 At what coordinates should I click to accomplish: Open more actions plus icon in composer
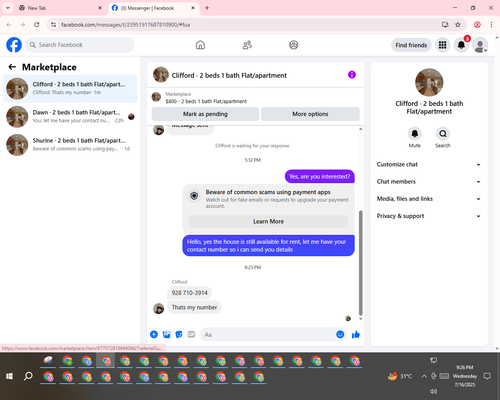tap(154, 334)
